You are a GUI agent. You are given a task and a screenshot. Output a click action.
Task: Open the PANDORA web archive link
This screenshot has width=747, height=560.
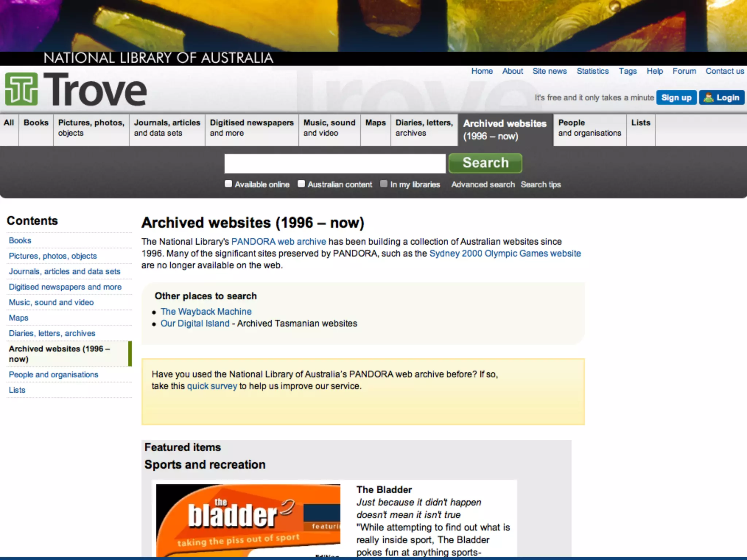pos(279,242)
